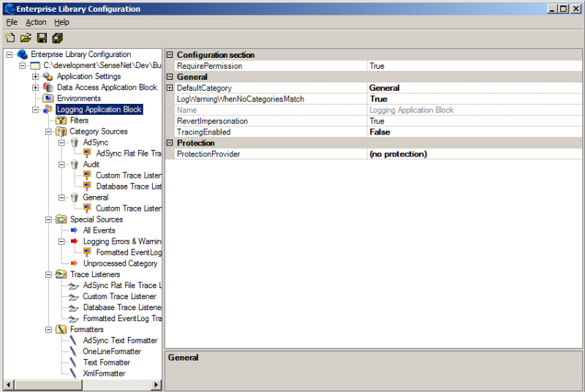Screen dimensions: 585x392
Task: Click the Application Settings node icon
Action: click(48, 77)
